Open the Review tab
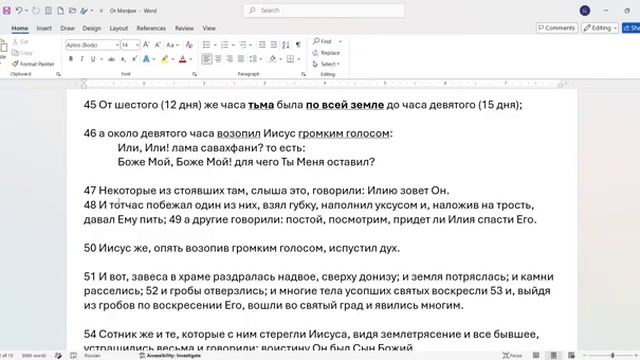Viewport: 640px width, 360px height. point(184,28)
